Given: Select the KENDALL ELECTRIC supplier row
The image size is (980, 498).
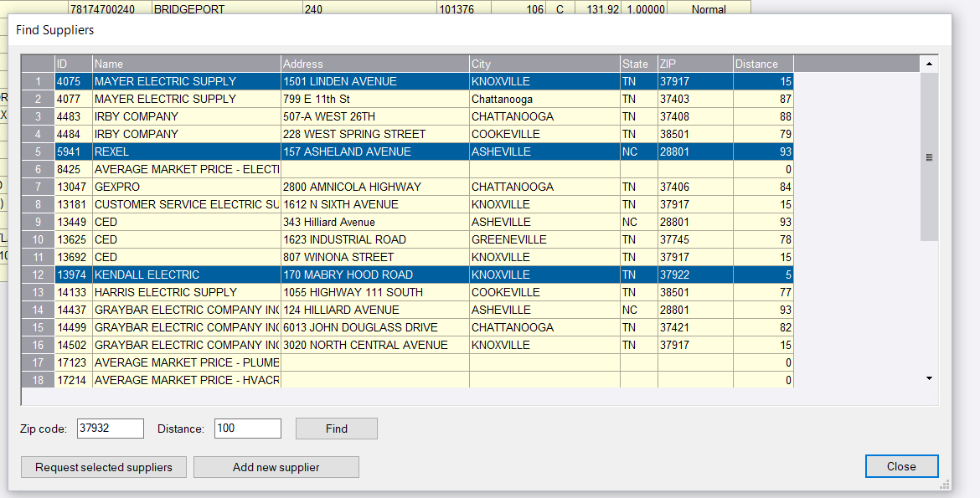Looking at the screenshot, I should pos(335,274).
